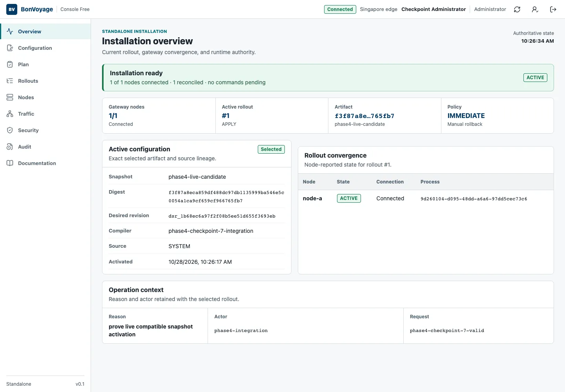This screenshot has width=565, height=392.
Task: Click the snapshot value phase4-live-candidate
Action: pos(197,177)
